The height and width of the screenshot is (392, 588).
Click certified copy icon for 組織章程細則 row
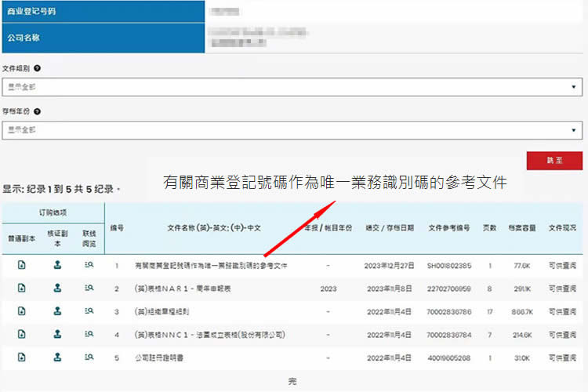pos(57,311)
